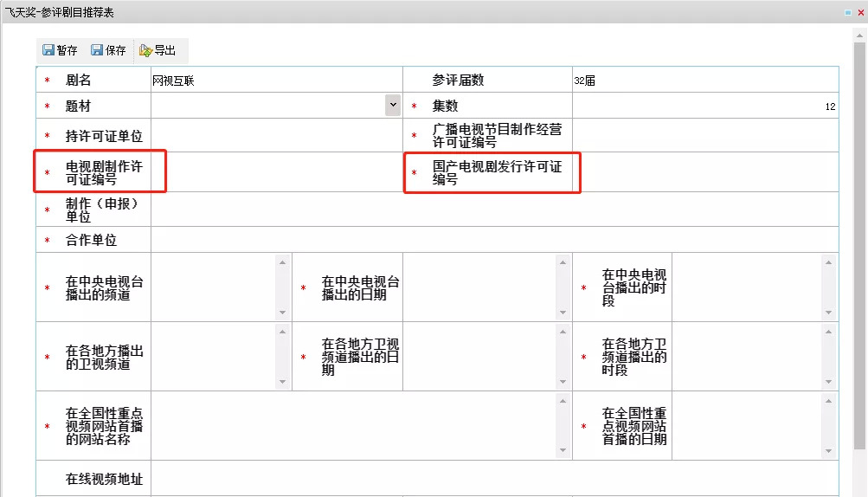The height and width of the screenshot is (497, 868).
Task: Click down arrow of 在各地方播出的卫视频道 scrollbar
Action: click(283, 382)
